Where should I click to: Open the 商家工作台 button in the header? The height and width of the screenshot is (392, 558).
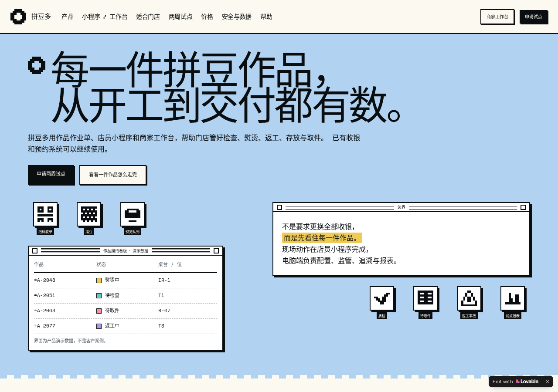click(x=497, y=17)
